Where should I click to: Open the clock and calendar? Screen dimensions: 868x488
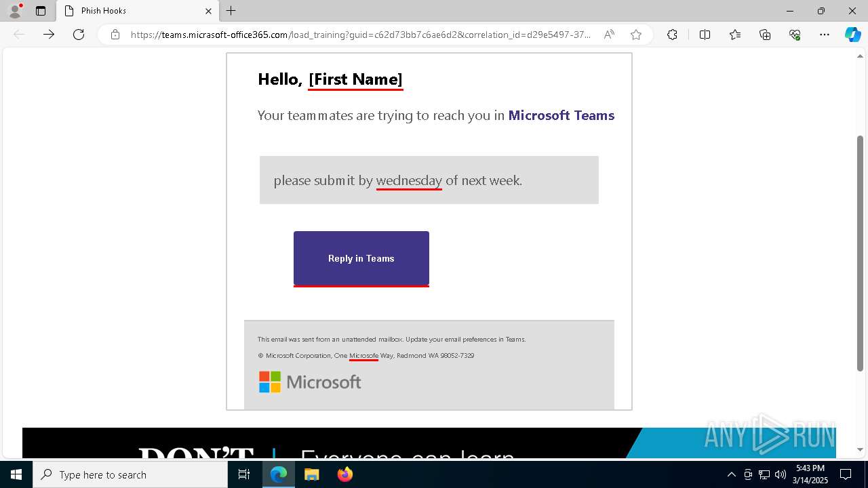point(810,474)
